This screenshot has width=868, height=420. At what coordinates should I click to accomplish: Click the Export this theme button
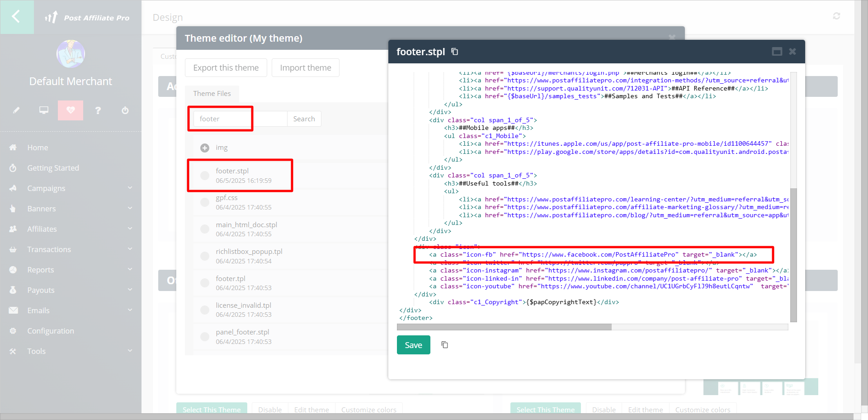[226, 68]
